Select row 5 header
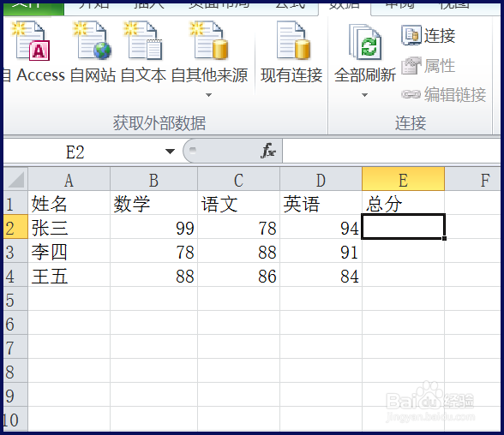Screen dimensions: 504x435 point(15,299)
